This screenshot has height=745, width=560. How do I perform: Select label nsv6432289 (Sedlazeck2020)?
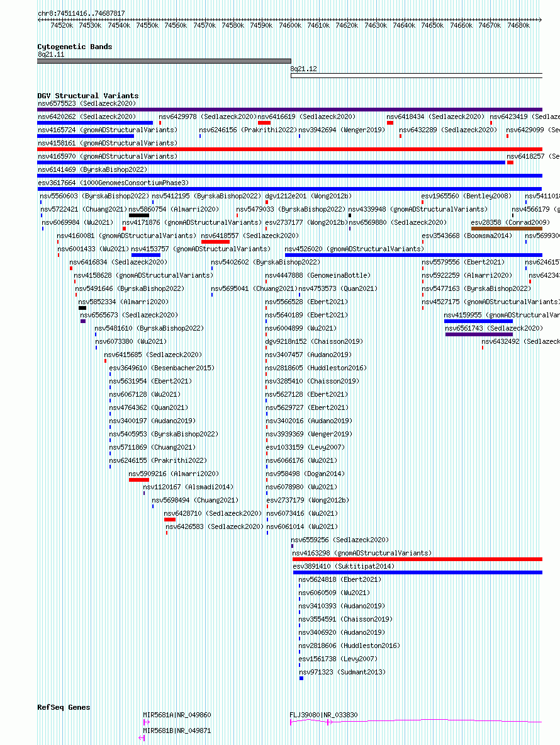(448, 130)
